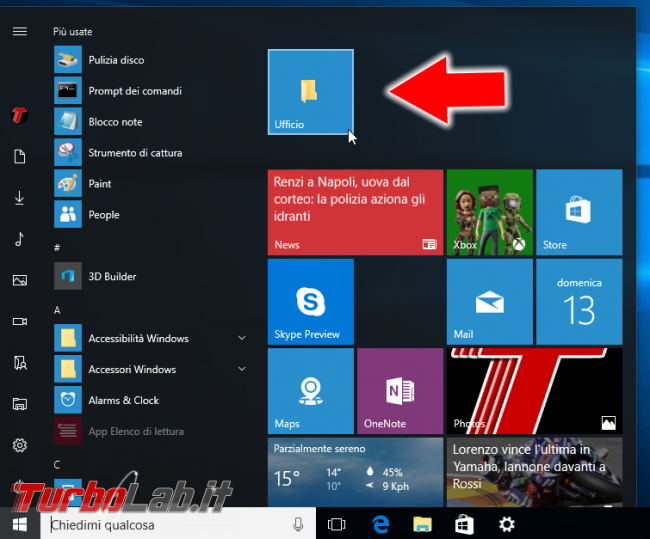Launch the OneNote tile
Viewport: 650px width, 539px height.
400,391
